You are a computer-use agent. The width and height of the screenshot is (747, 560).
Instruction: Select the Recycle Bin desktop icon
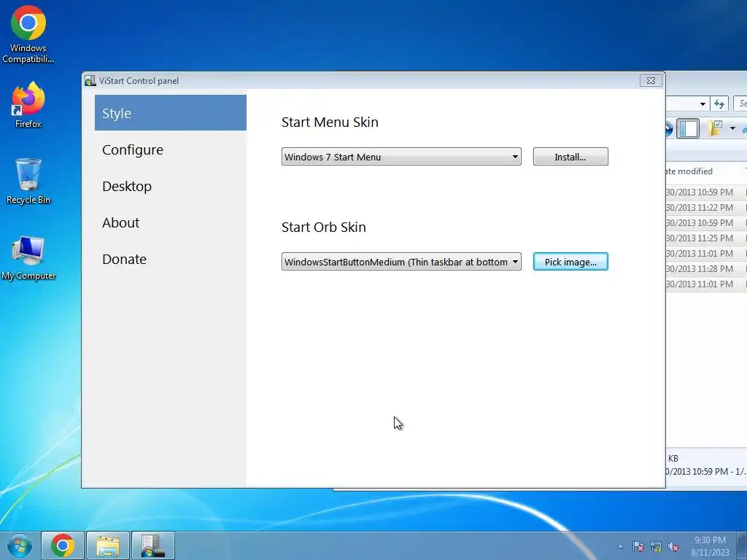(x=28, y=181)
